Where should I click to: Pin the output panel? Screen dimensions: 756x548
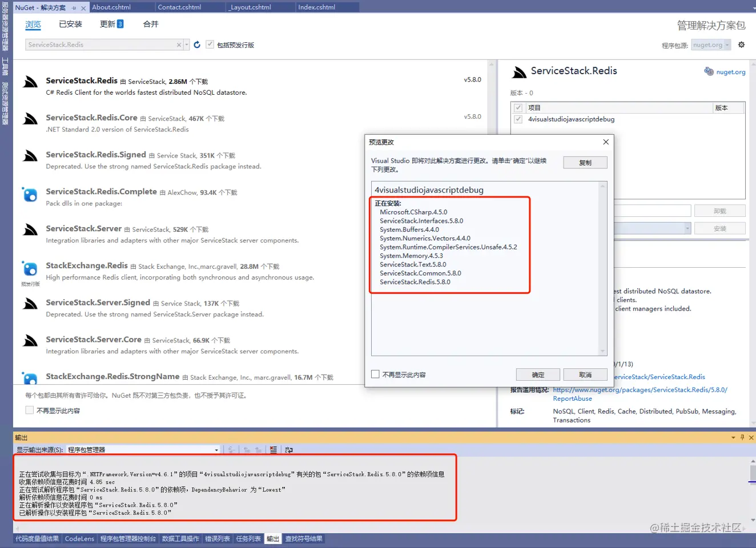tap(742, 437)
